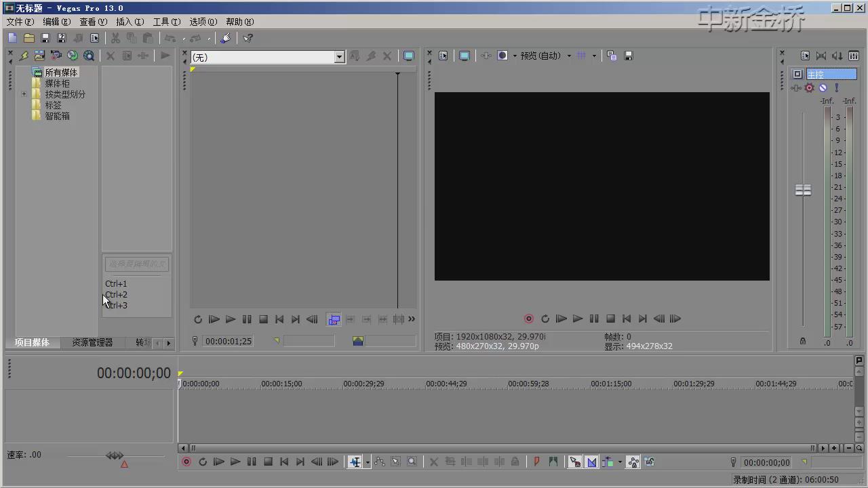Click Trimmer external monitor icon
Screen dimensions: 868x488
[409, 56]
